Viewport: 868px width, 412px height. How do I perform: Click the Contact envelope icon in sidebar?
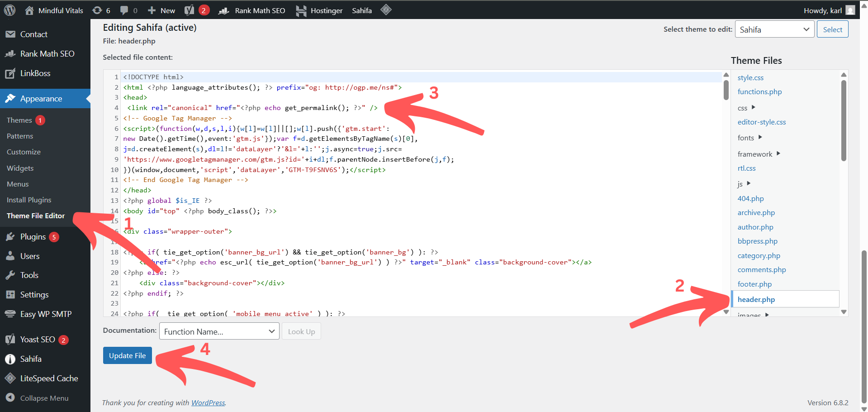(10, 34)
